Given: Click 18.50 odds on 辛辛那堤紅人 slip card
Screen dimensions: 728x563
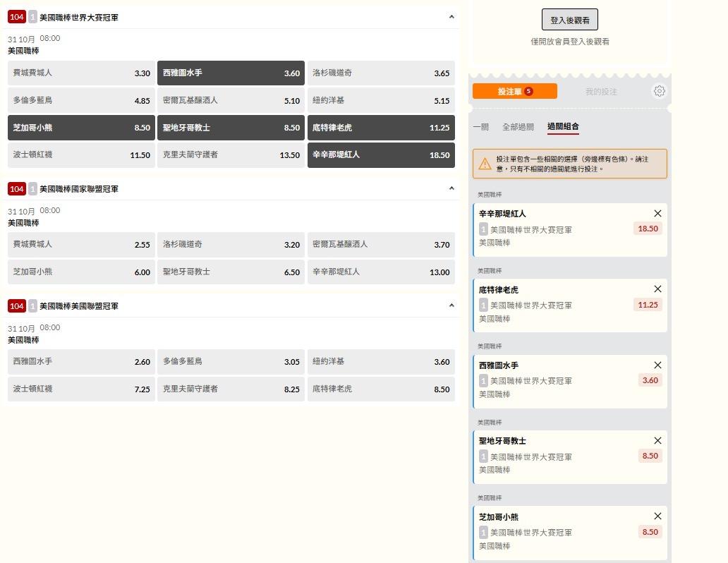Looking at the screenshot, I should pyautogui.click(x=648, y=229).
